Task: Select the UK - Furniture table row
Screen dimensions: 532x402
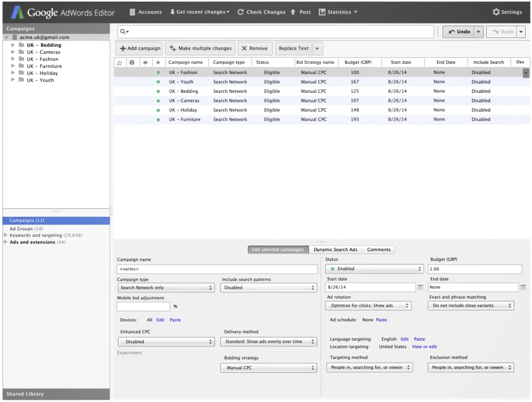Action: [x=321, y=119]
